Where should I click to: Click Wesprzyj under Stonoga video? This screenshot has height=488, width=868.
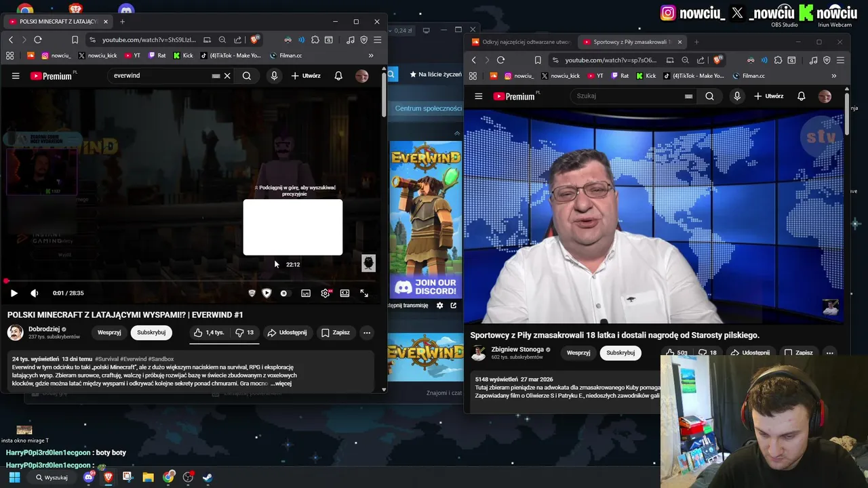click(x=578, y=352)
